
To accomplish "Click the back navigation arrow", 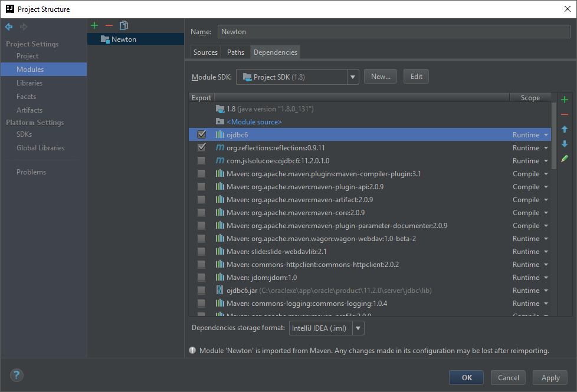I will [9, 27].
